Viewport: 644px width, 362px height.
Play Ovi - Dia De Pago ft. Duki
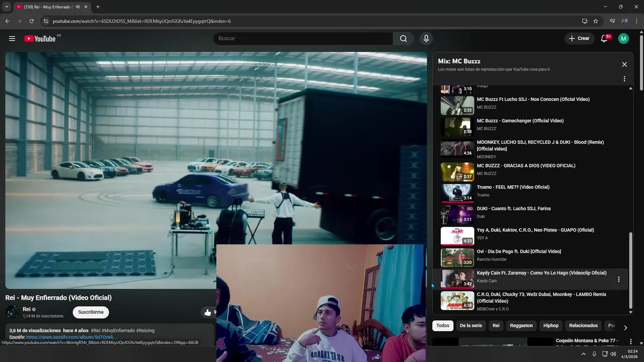[519, 252]
